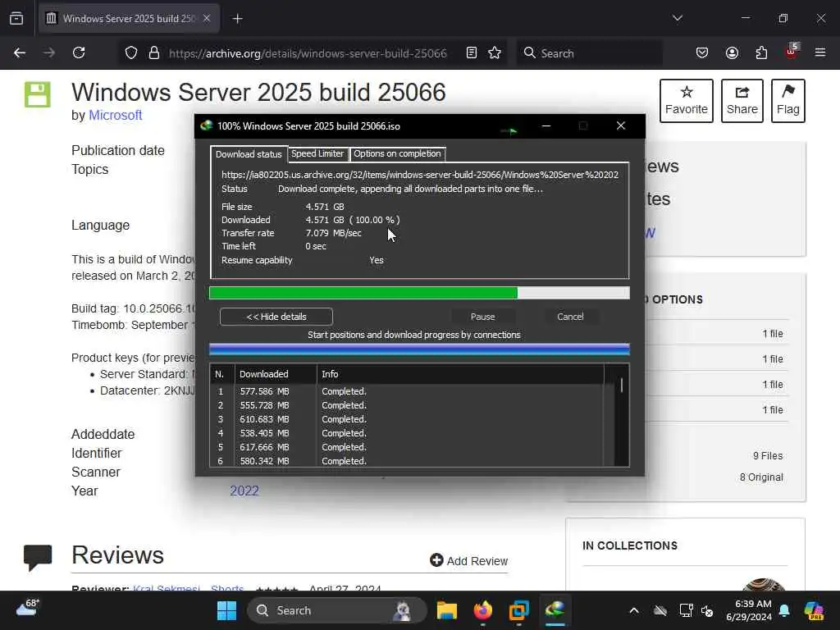Click the archive.org URL address field
Viewport: 840px width, 630px height.
pos(308,53)
